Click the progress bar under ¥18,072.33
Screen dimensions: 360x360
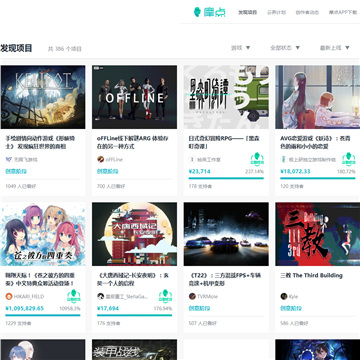pyautogui.click(x=318, y=178)
